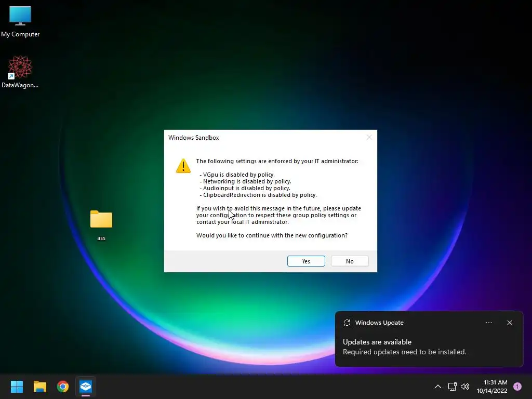The height and width of the screenshot is (399, 532).
Task: Open the Windows Start menu
Action: pyautogui.click(x=17, y=387)
